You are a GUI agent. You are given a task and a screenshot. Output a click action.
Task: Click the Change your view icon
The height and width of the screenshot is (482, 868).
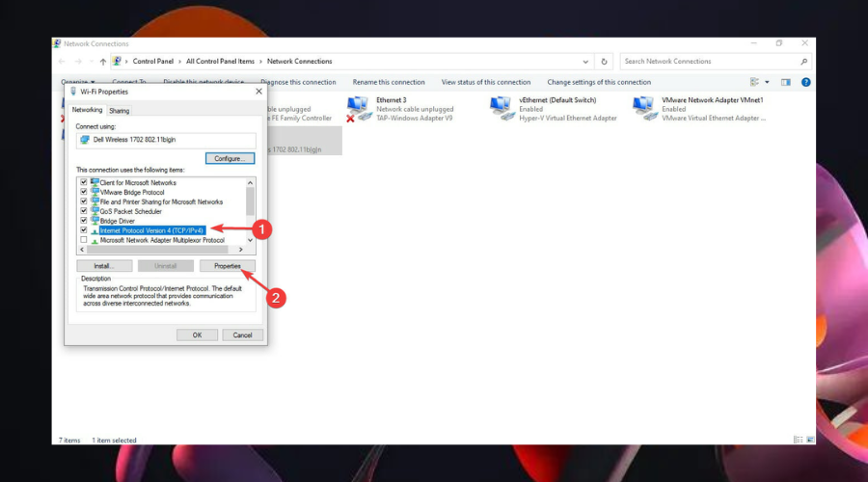click(754, 82)
